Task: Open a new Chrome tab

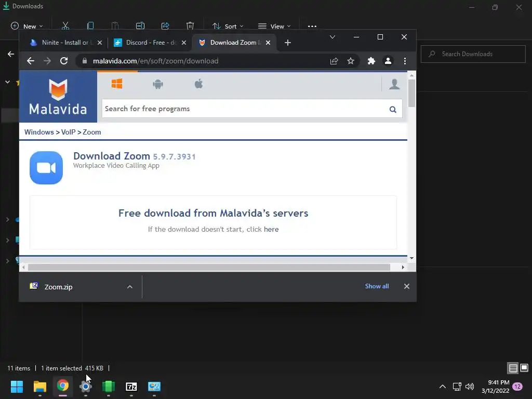Action: pos(288,43)
